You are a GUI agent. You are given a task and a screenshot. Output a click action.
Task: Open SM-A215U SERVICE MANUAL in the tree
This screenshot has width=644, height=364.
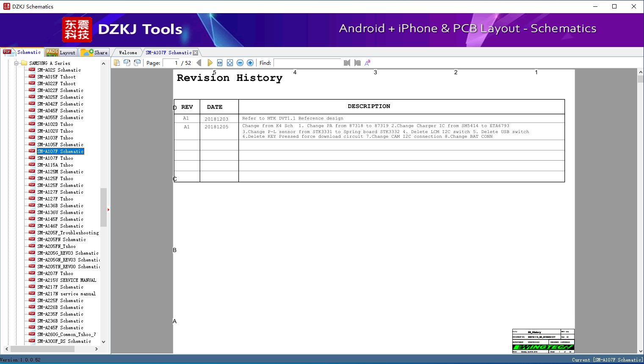[x=66, y=280]
